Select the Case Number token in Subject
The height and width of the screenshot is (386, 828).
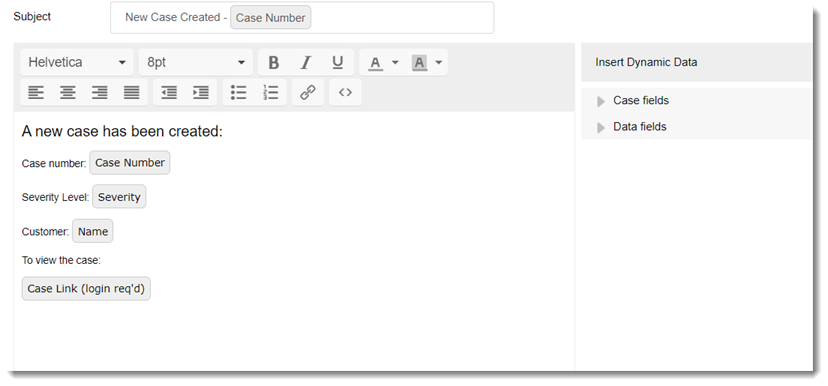(x=270, y=17)
